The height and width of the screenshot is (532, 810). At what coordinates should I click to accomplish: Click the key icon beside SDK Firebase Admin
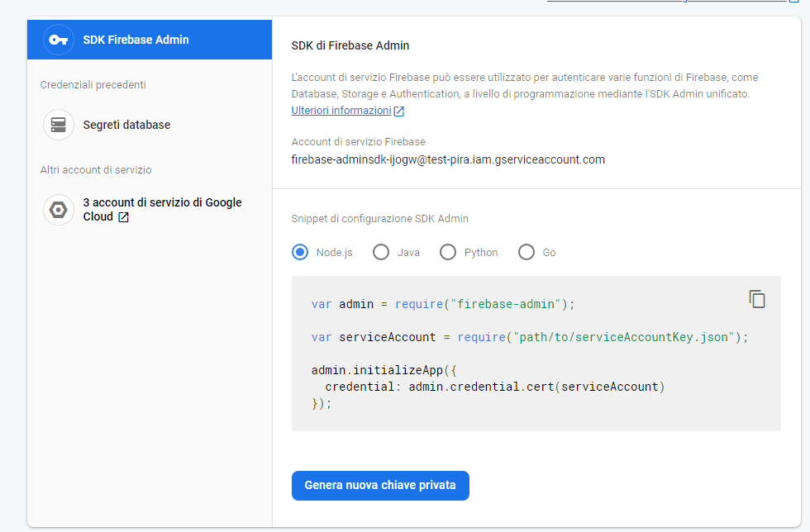(x=59, y=40)
